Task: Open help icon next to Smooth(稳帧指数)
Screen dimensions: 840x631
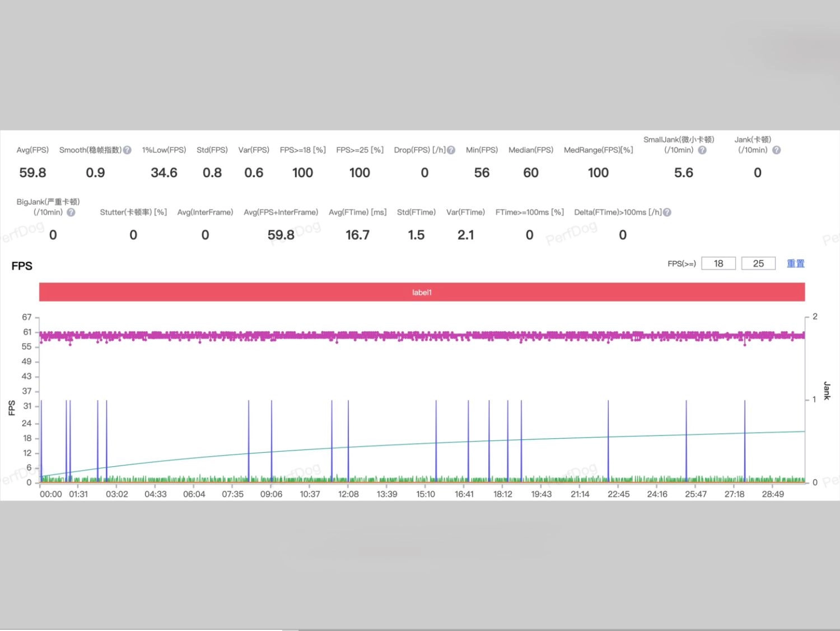Action: (x=127, y=150)
